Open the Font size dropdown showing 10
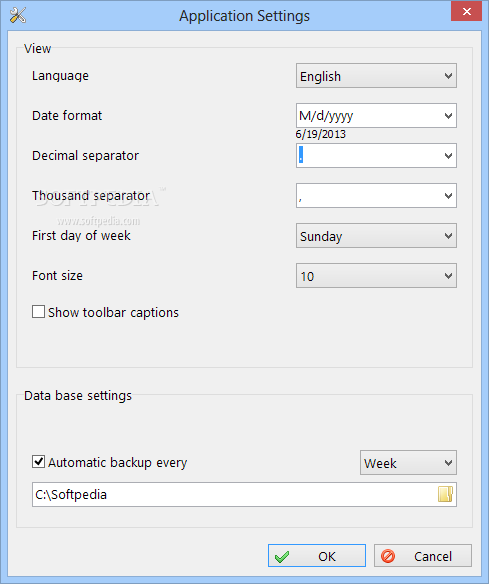Image resolution: width=489 pixels, height=584 pixels. pos(376,276)
